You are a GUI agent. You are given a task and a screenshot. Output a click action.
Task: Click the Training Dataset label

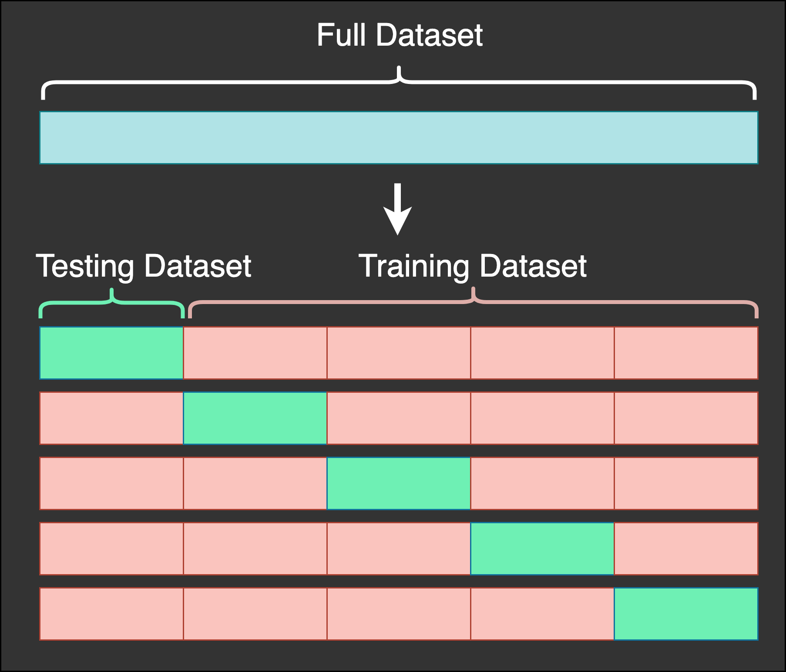pos(472,266)
